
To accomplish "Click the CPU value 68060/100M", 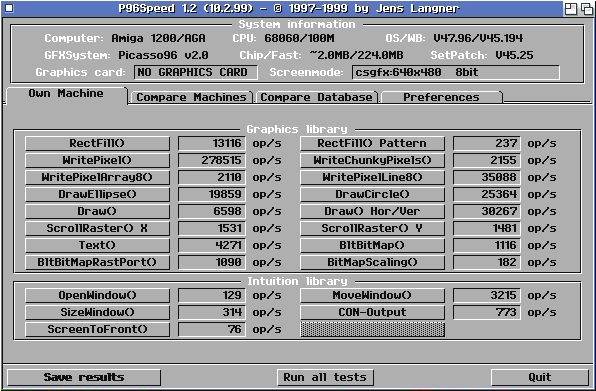I will click(x=299, y=38).
